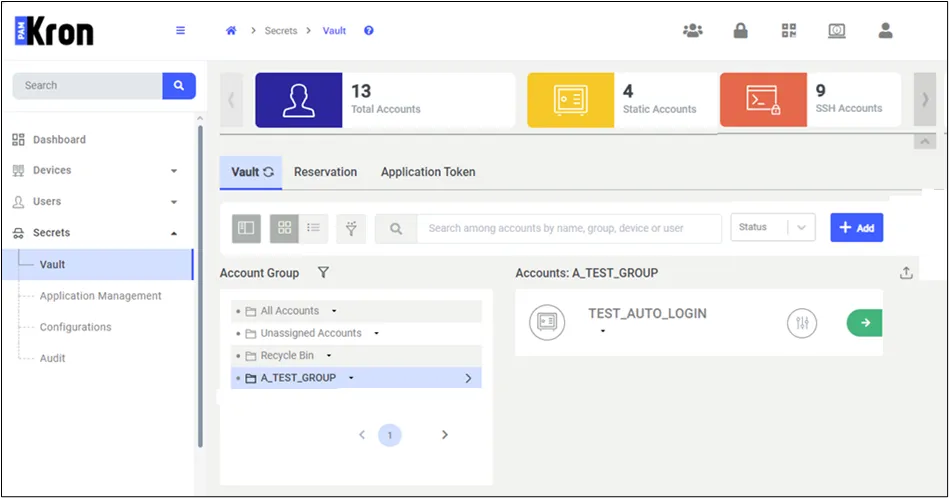
Task: Filter account groups with the funnel icon
Action: point(323,273)
